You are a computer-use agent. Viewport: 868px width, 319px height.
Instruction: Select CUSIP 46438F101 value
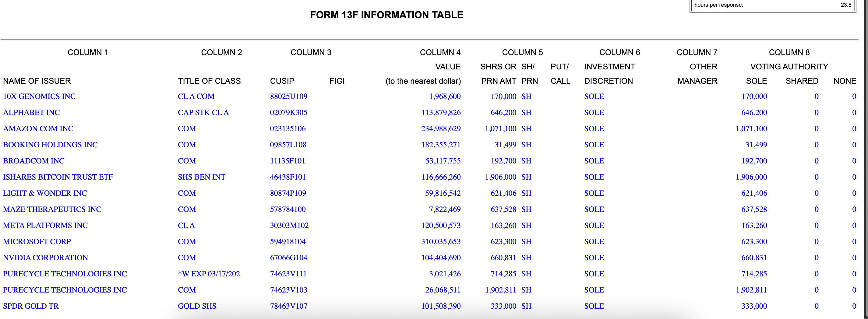[x=288, y=177]
